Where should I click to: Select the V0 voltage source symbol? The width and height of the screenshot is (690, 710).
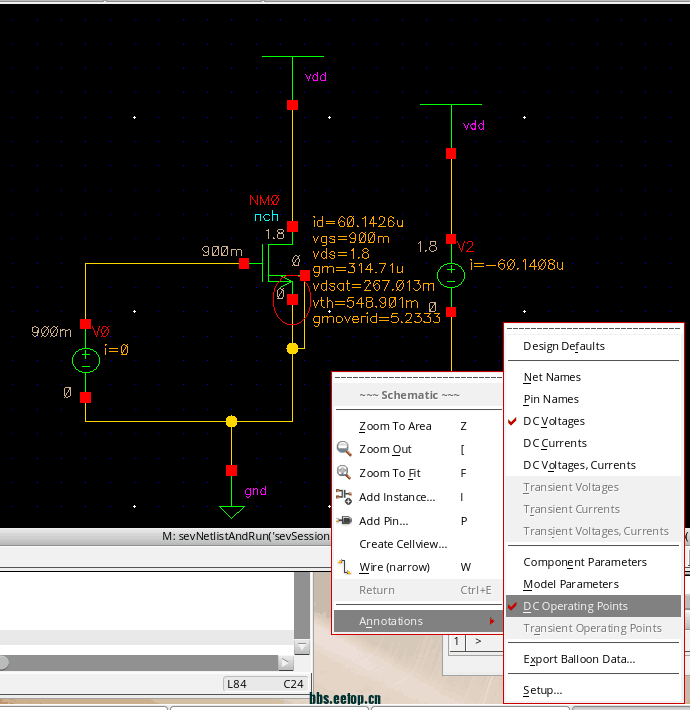(86, 360)
